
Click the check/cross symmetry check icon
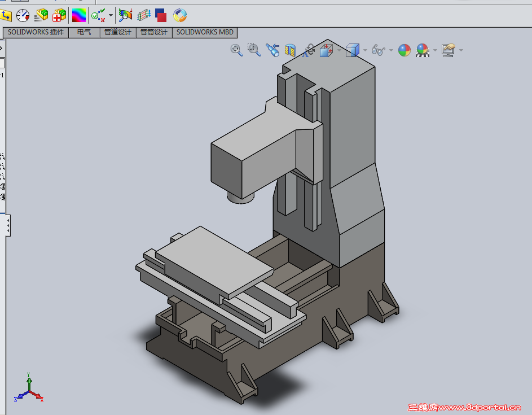click(x=98, y=15)
